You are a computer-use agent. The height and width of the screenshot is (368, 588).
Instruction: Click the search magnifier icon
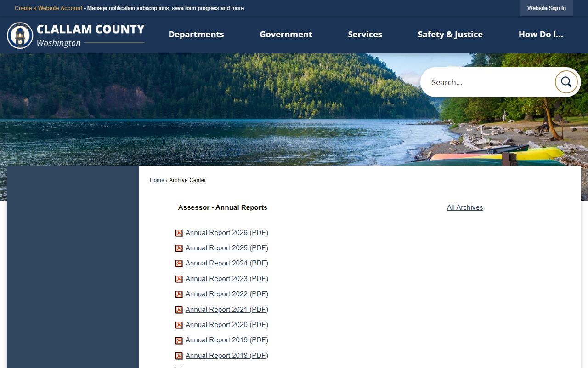pyautogui.click(x=566, y=82)
